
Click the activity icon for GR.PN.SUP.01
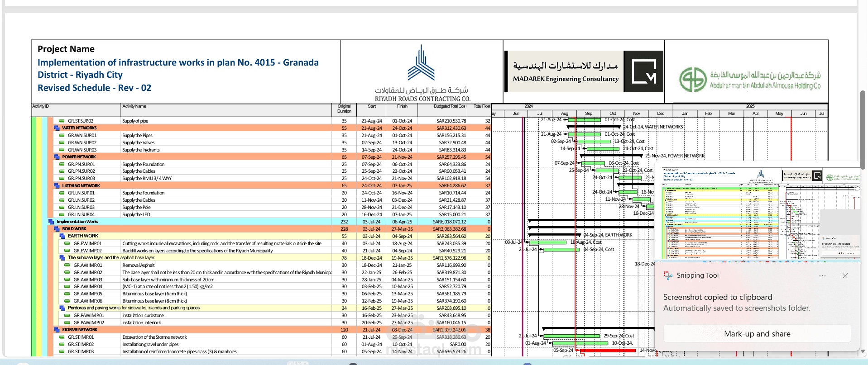tap(62, 164)
